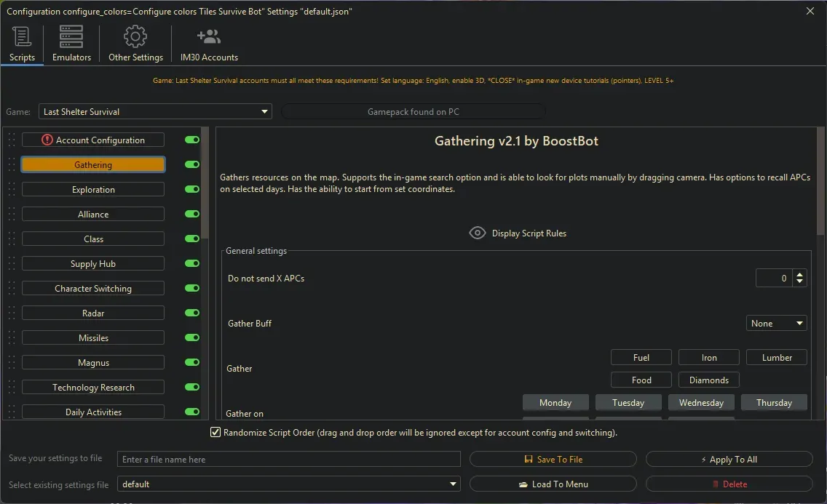The height and width of the screenshot is (504, 827).
Task: Click the drag handle beside Class script
Action: [x=12, y=239]
